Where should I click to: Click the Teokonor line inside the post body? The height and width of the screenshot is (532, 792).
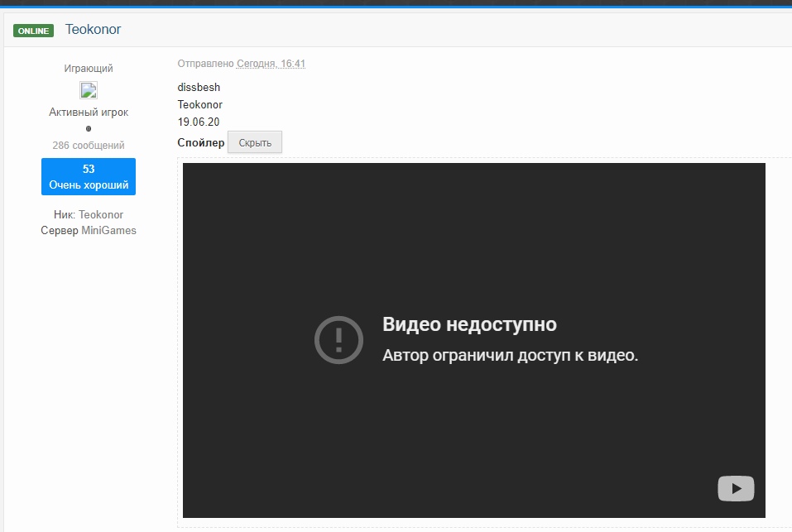[x=200, y=105]
